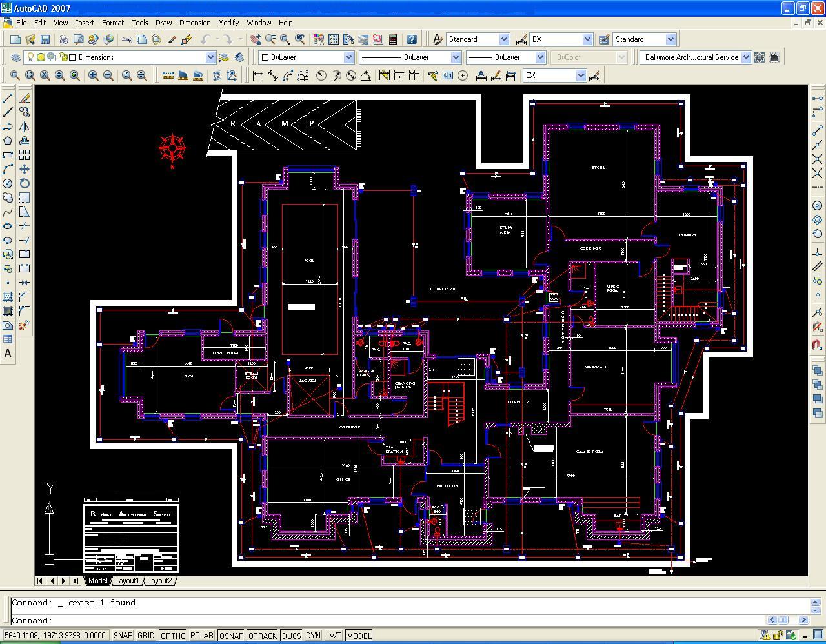Select the Array modify tool
Viewport: 826px width, 644px height.
[x=25, y=155]
